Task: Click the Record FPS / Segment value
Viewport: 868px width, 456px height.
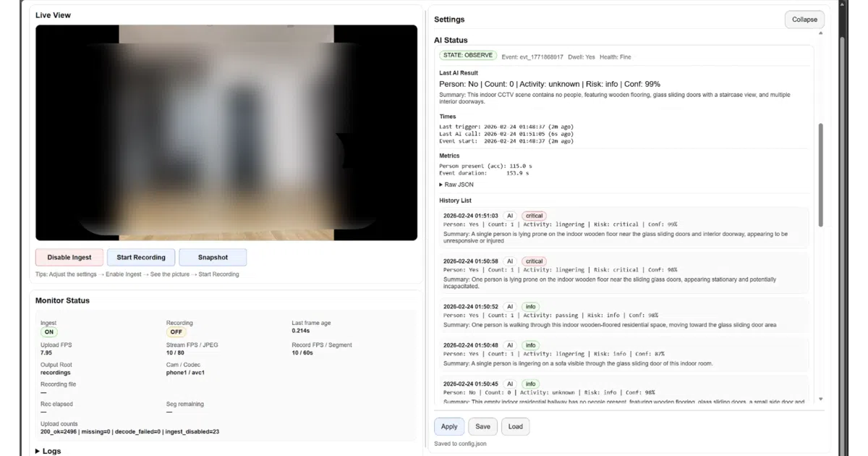Action: coord(303,353)
